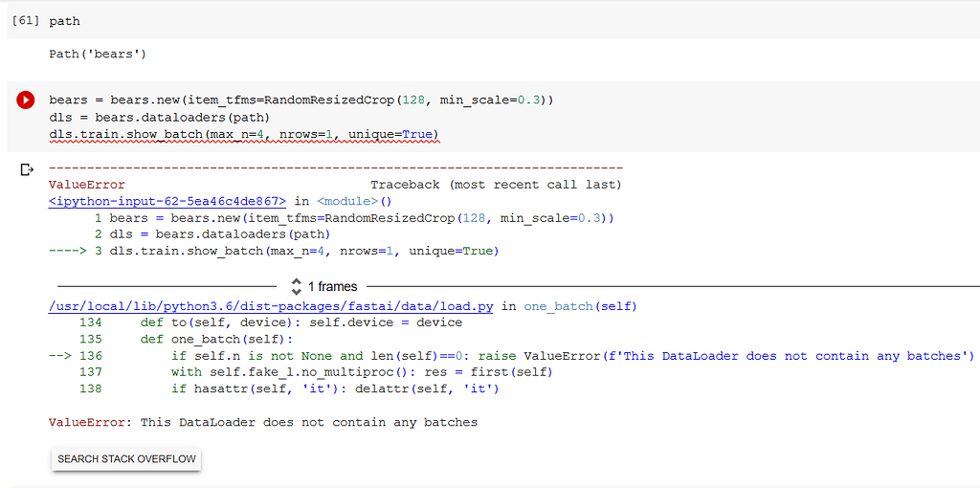Screen dimensions: 980x488
Task: Click the output toggle icon beside the traceback
Action: (x=27, y=169)
